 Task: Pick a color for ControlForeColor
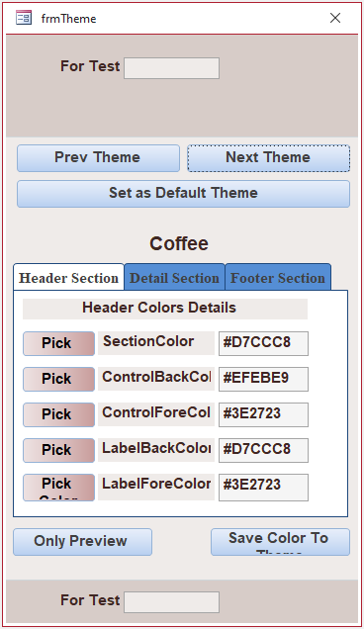(x=58, y=414)
